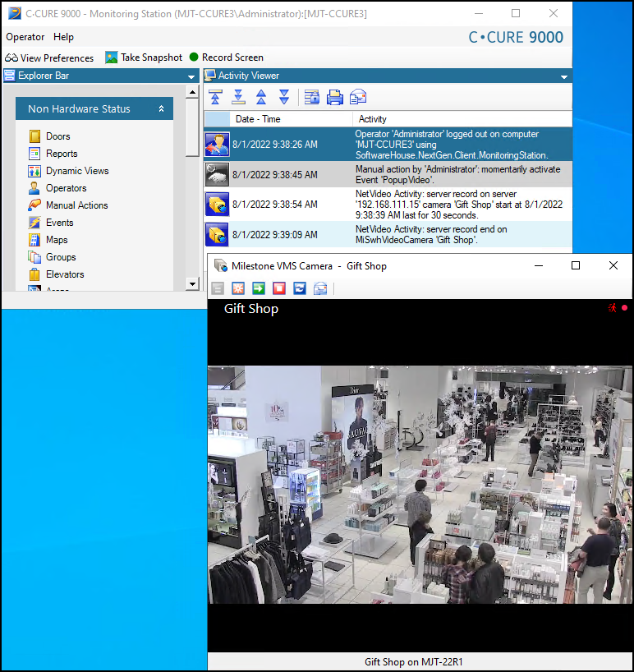
Task: Click the Reports icon in Explorer Bar
Action: [x=34, y=154]
